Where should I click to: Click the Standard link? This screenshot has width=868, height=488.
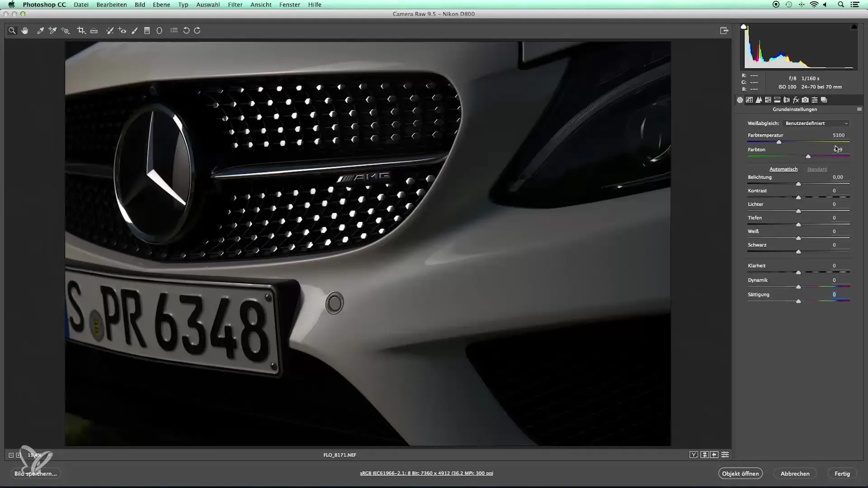[x=817, y=169]
